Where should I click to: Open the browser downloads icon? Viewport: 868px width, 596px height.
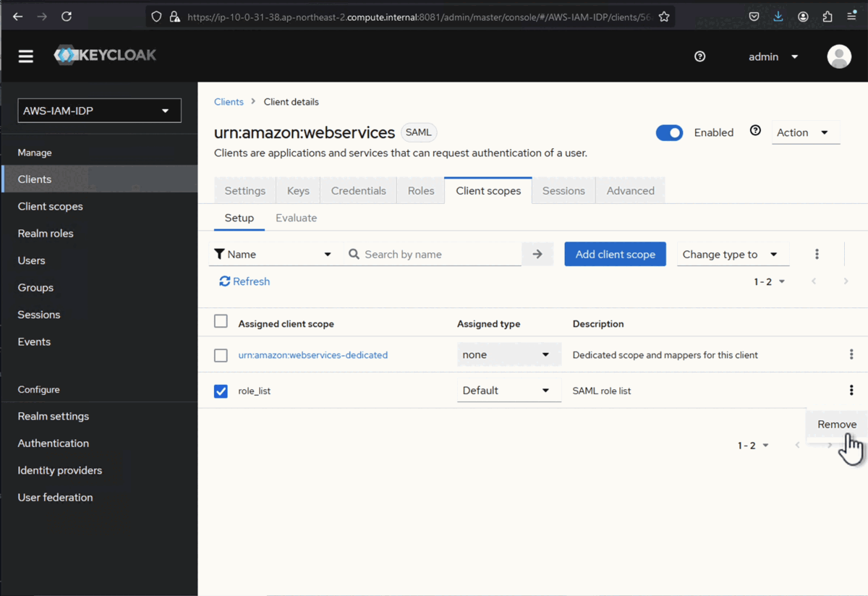tap(778, 17)
